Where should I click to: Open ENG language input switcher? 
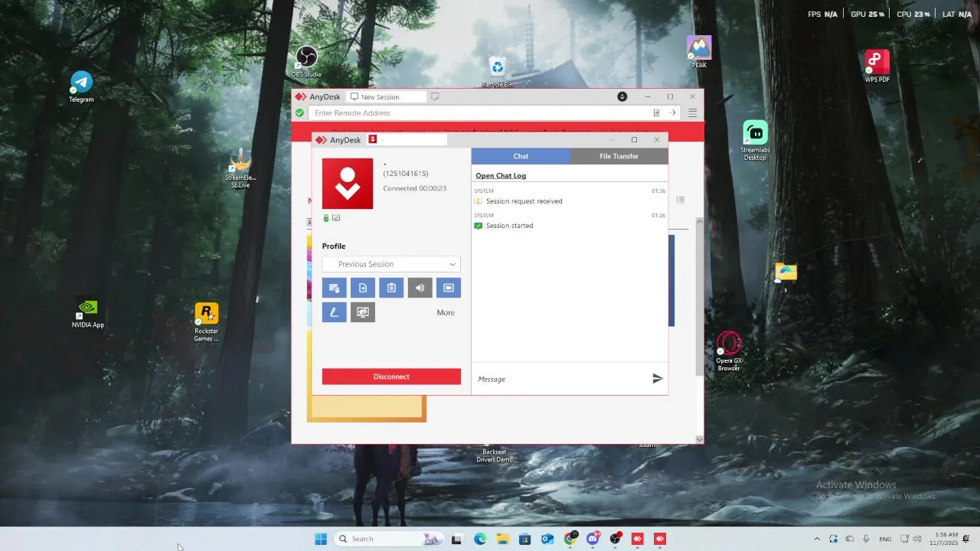(x=885, y=539)
